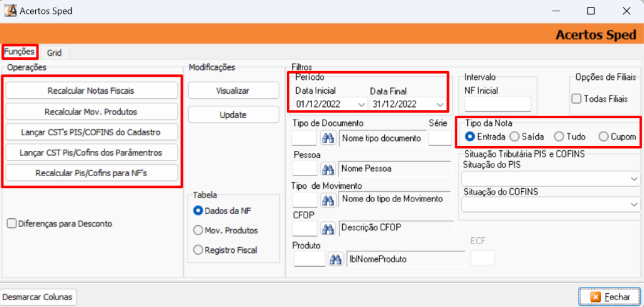Open Tipo de Documento search binoculars
This screenshot has width=644, height=307.
click(x=328, y=138)
